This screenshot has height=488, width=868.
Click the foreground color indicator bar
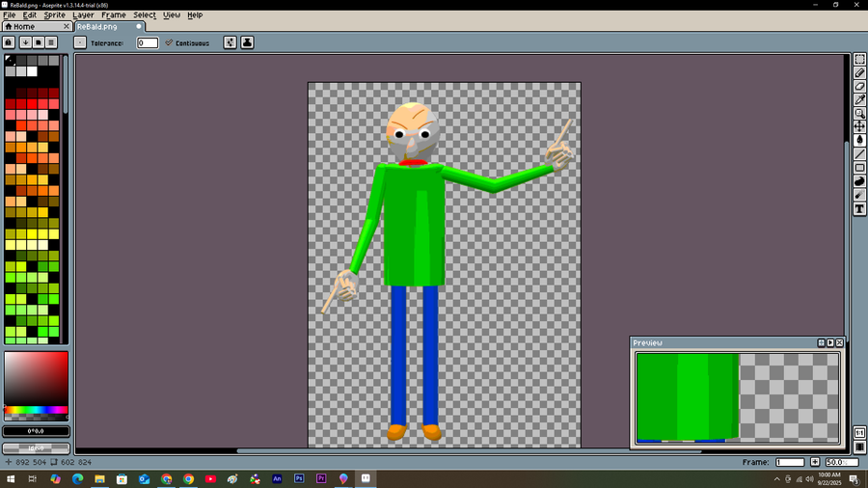[36, 431]
